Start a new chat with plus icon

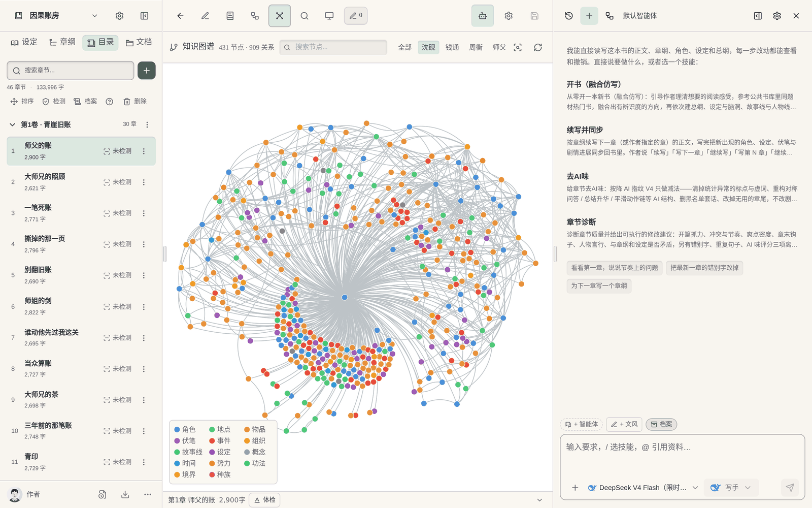coord(589,16)
